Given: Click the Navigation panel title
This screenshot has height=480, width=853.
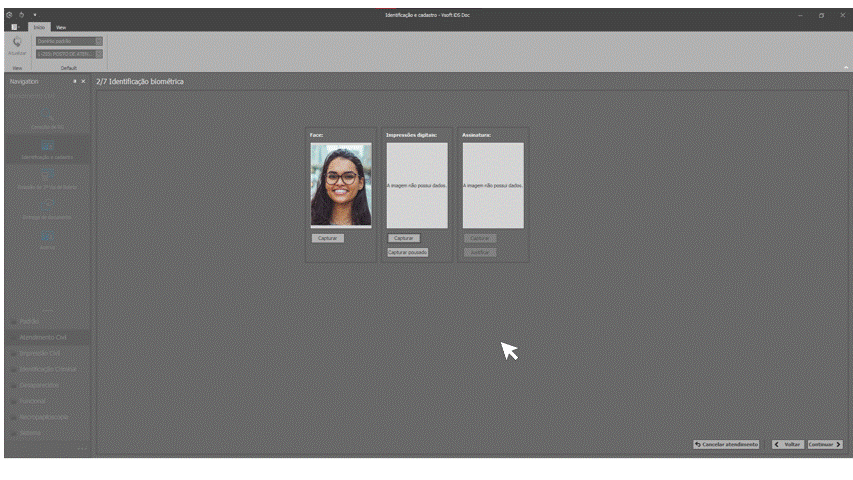Looking at the screenshot, I should (24, 82).
